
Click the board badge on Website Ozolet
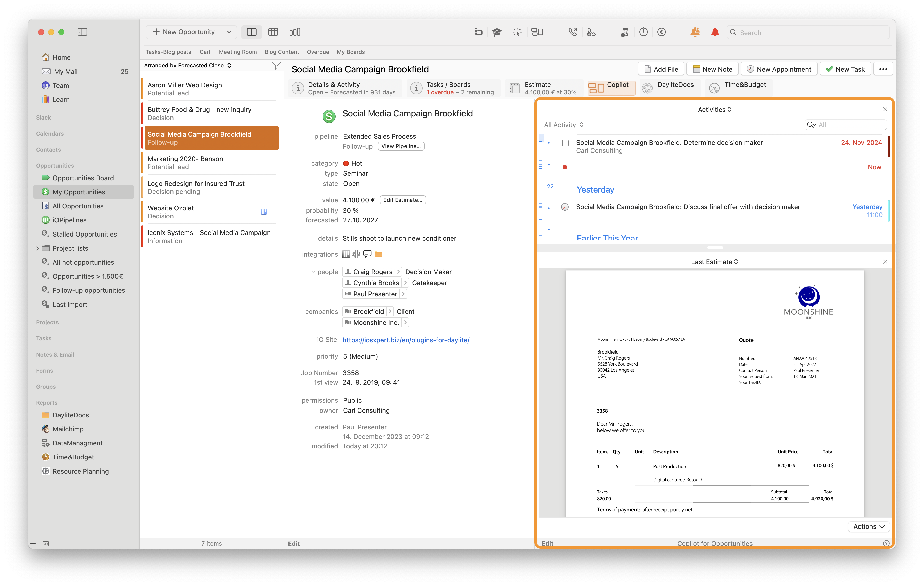[264, 211]
